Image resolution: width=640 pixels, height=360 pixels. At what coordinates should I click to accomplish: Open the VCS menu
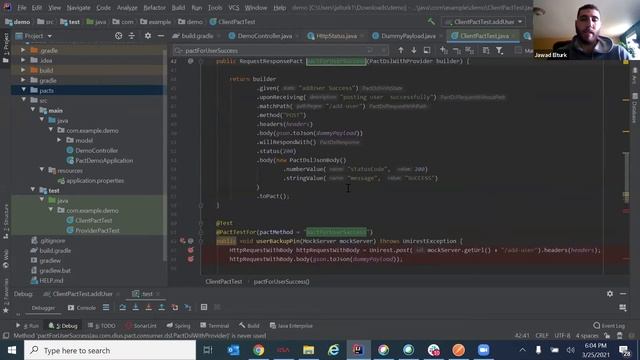tap(233, 8)
